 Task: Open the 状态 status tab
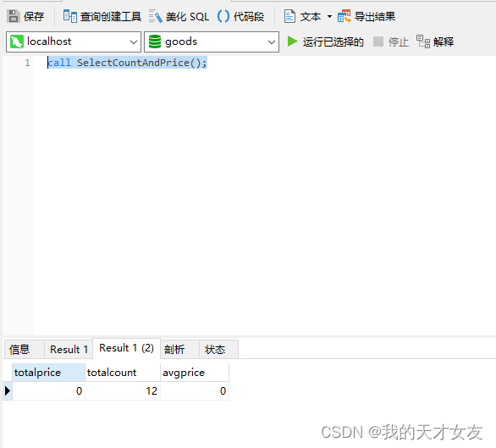(x=215, y=350)
